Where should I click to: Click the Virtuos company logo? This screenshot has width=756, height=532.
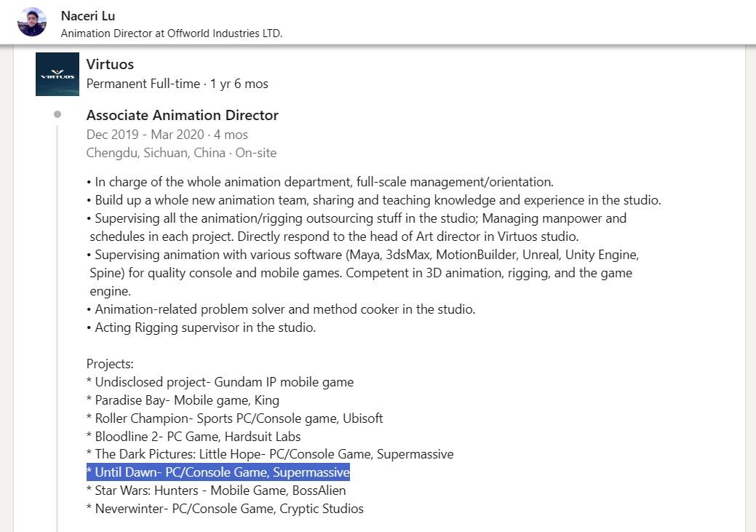(57, 74)
